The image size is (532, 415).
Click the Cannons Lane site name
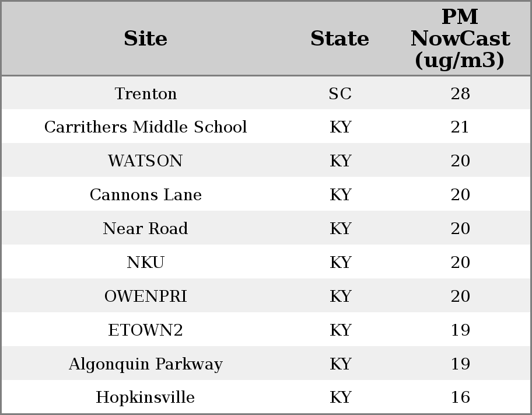pos(145,195)
